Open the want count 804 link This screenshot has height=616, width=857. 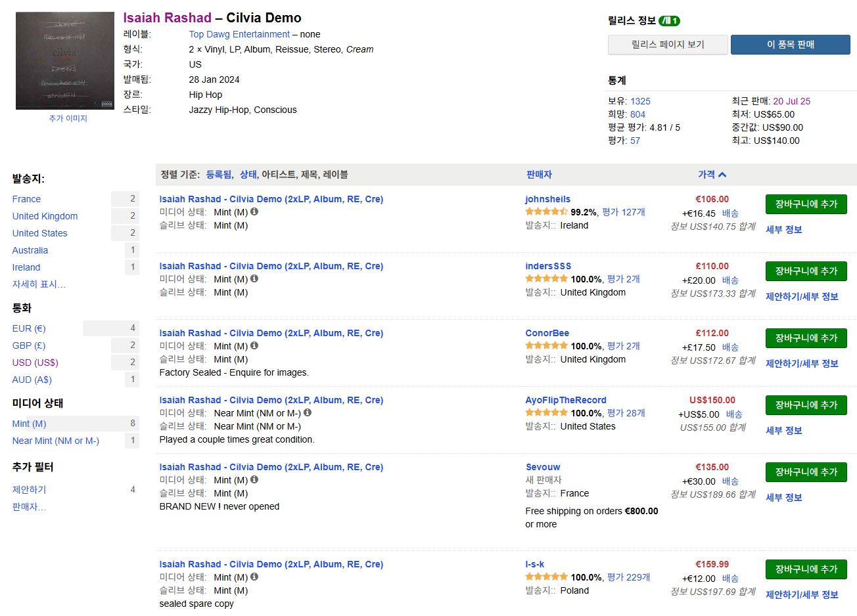[x=637, y=114]
